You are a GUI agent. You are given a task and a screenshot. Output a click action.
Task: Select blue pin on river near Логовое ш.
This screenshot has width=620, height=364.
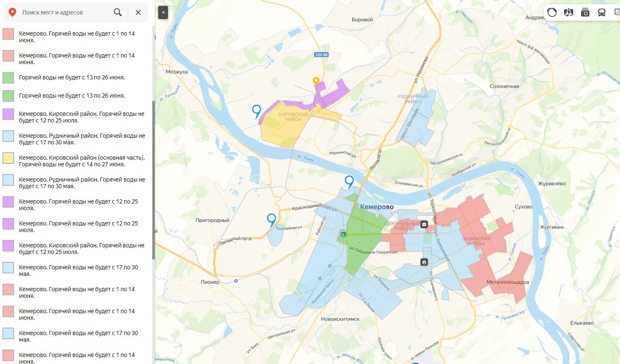click(349, 182)
